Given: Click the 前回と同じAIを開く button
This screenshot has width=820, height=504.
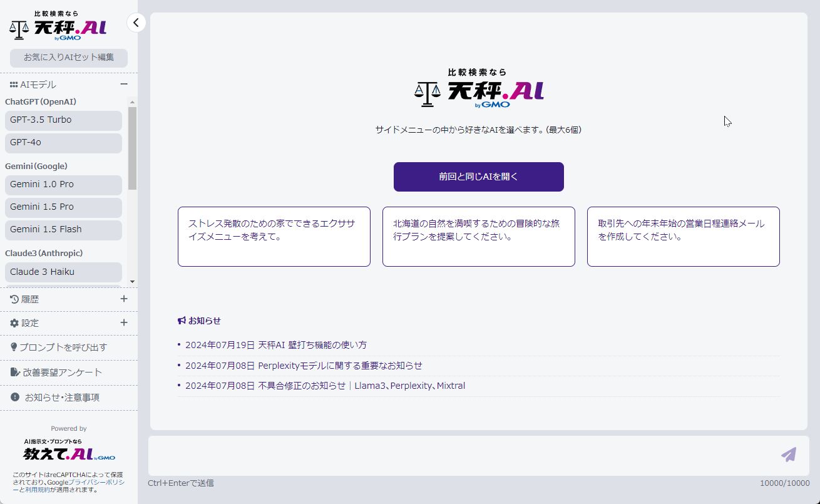Looking at the screenshot, I should coord(478,177).
